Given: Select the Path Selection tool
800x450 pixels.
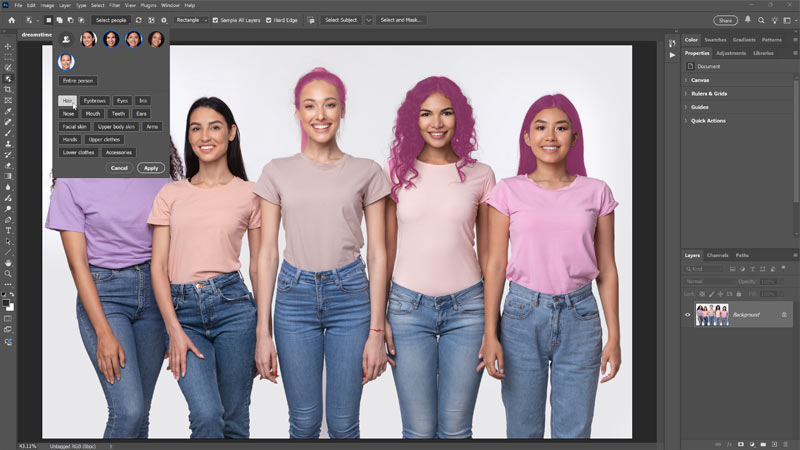Looking at the screenshot, I should tap(8, 241).
